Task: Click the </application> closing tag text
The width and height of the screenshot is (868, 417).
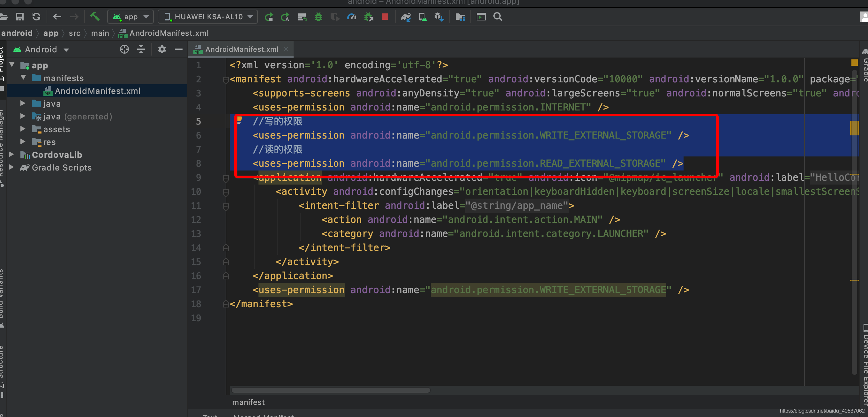Action: (x=293, y=276)
